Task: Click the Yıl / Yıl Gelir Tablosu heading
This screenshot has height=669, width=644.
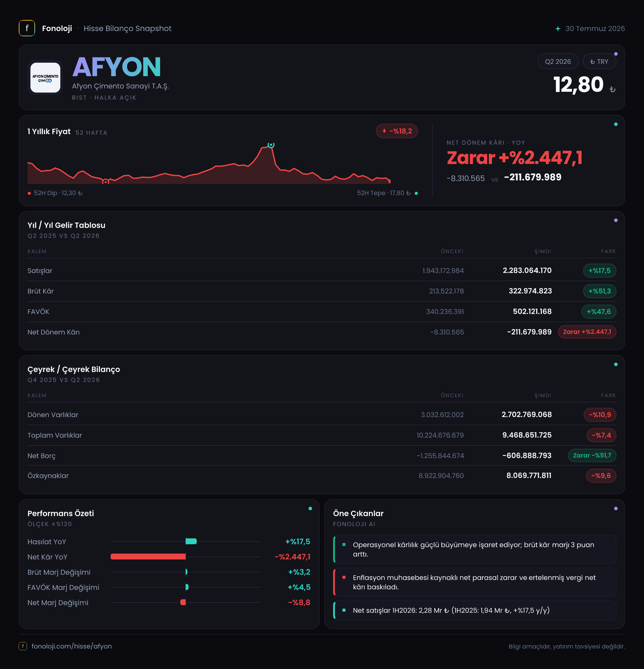Action: 66,225
